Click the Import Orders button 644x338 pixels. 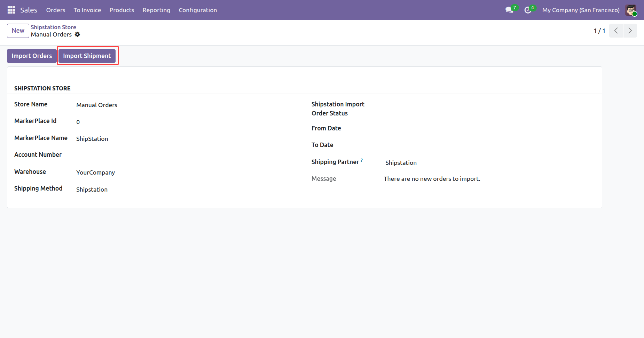pyautogui.click(x=32, y=56)
